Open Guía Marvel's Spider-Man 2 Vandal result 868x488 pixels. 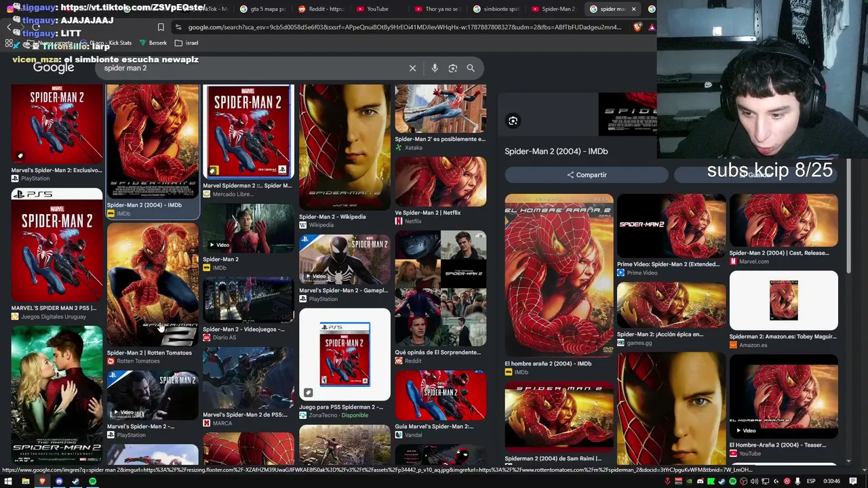point(441,395)
